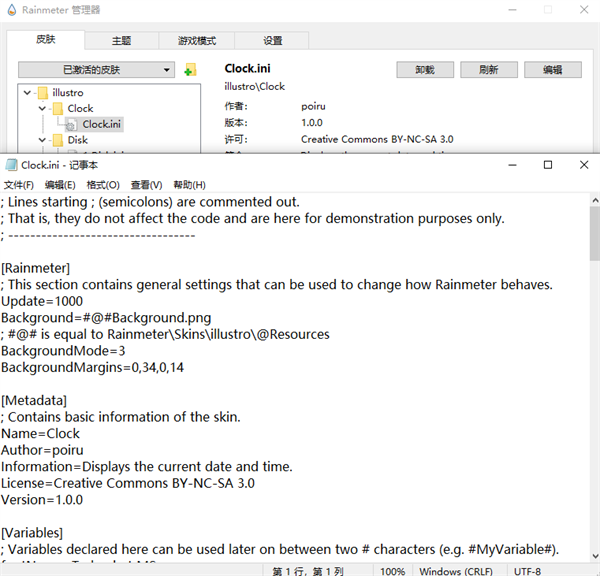Screen dimensions: 600x576
Task: Maximize the Notepad window
Action: (x=548, y=165)
